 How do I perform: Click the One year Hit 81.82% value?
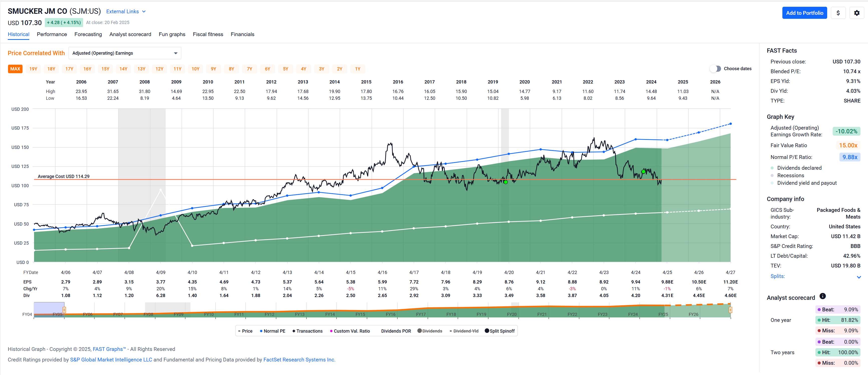tap(838, 320)
